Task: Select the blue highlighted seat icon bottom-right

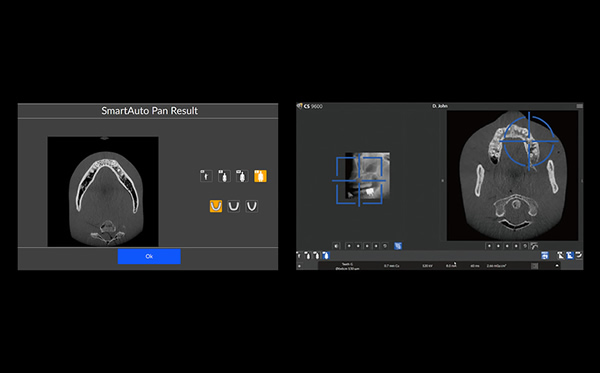Action: coord(570,255)
